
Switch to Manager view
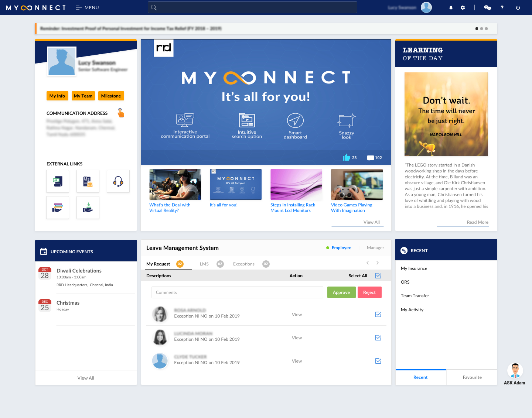tap(375, 248)
